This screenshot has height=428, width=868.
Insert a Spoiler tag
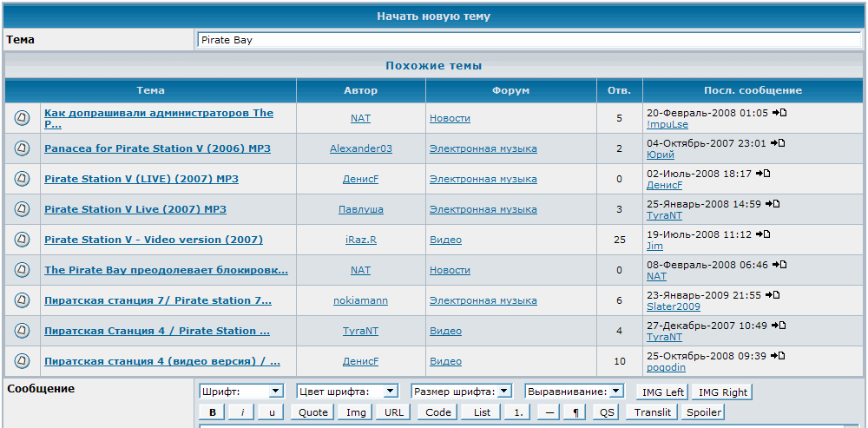tap(704, 412)
